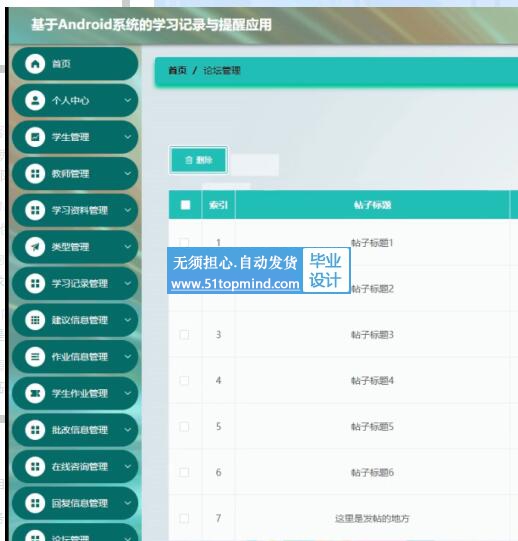Open the www.51topmind.com link
518x541 pixels.
(235, 284)
